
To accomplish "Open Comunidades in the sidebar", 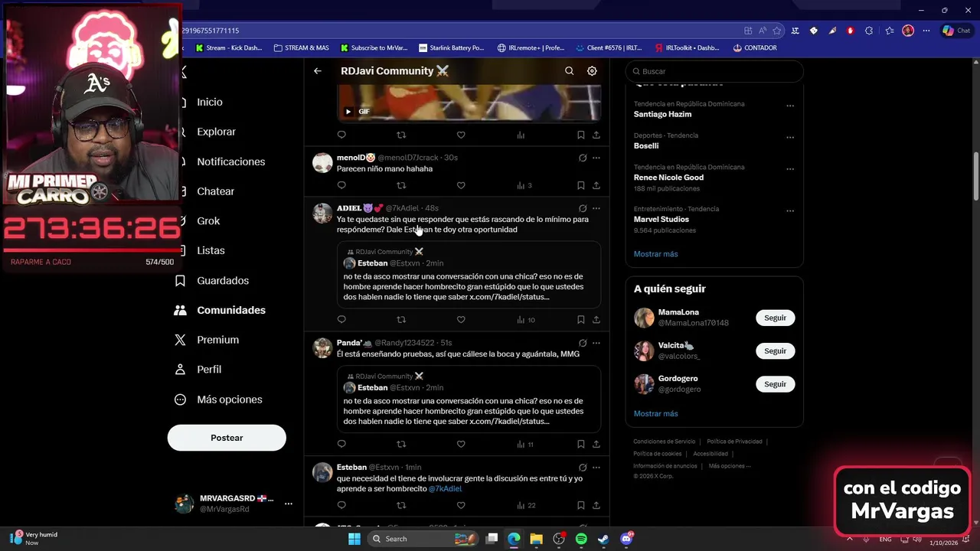I will click(231, 310).
